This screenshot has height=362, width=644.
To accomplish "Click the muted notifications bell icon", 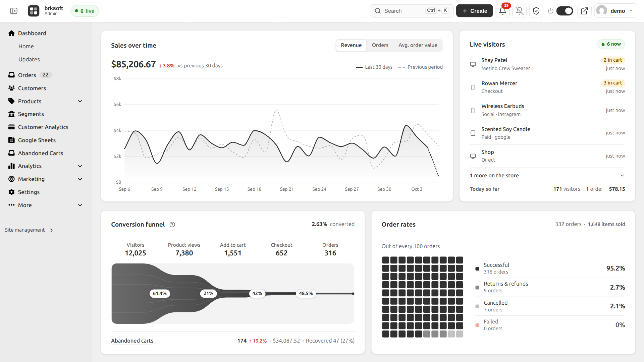I will 519,11.
